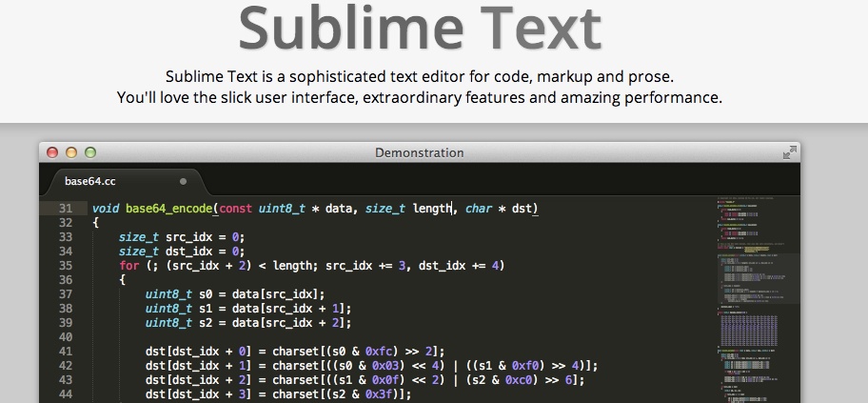This screenshot has height=403, width=868.
Task: Click the fullscreen arrows icon in Demonstration window
Action: [x=789, y=152]
